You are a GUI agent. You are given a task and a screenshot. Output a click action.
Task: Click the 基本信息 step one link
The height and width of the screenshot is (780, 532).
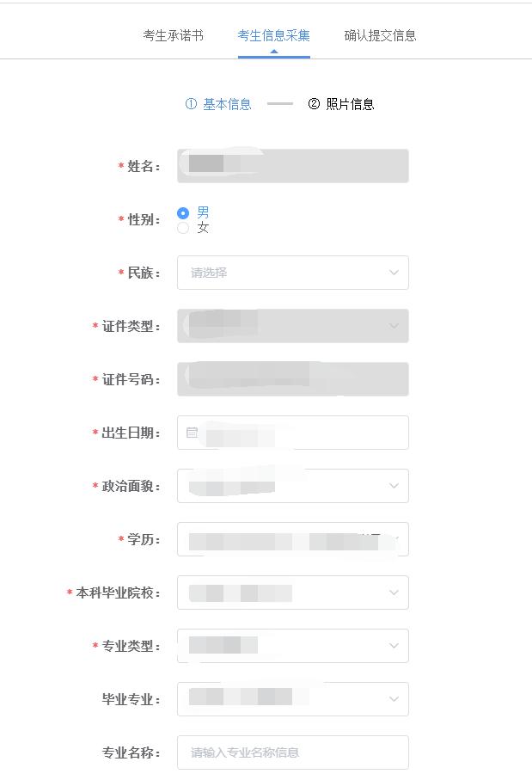tap(227, 104)
